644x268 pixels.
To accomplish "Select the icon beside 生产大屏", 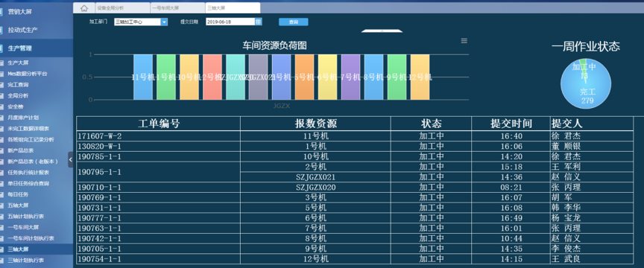I will click(1, 63).
